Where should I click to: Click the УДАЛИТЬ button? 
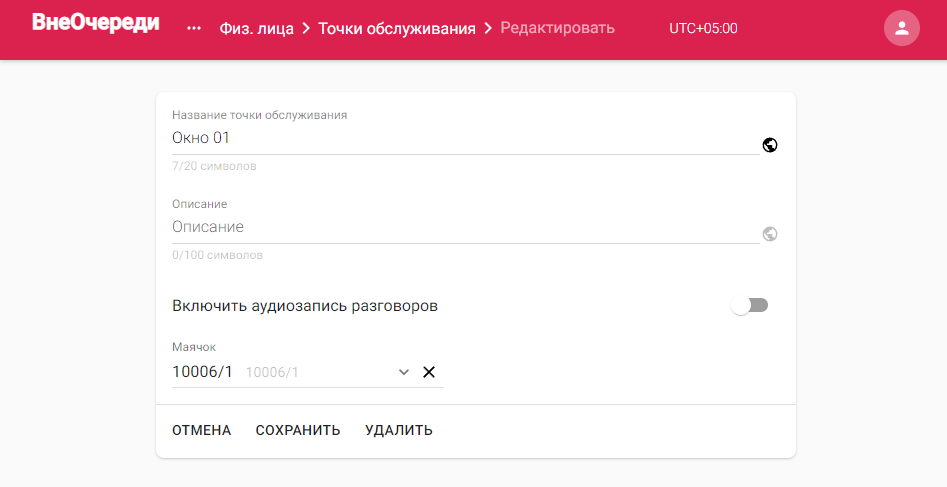tap(399, 430)
